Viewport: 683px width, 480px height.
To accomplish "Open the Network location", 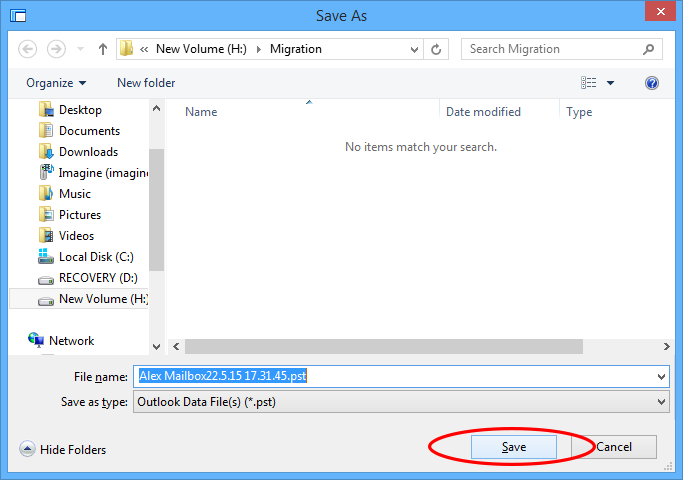I will tap(71, 341).
